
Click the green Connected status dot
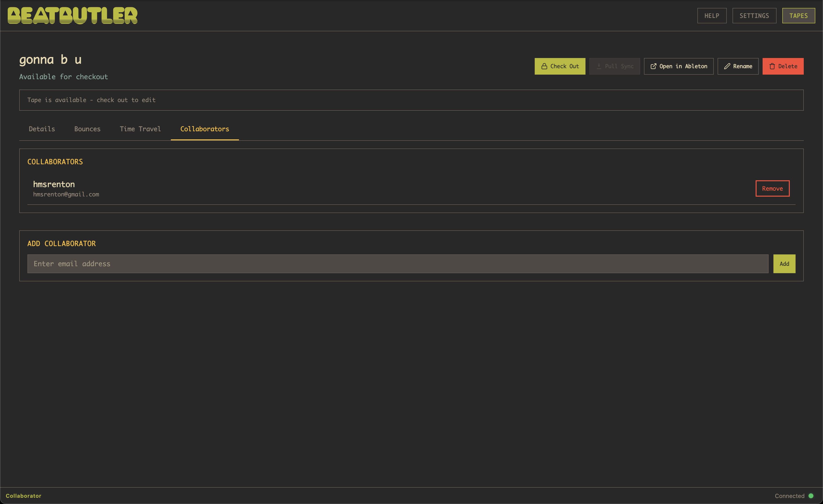(x=811, y=496)
